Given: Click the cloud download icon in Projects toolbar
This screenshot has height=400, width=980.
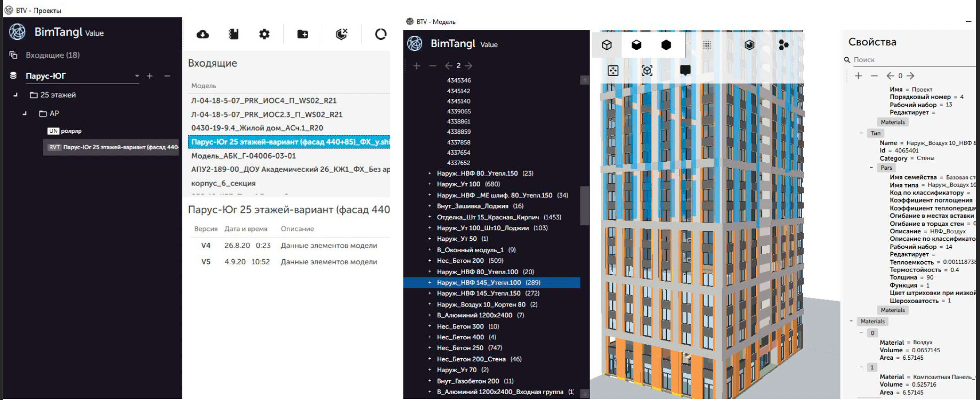Looking at the screenshot, I should coord(203,34).
